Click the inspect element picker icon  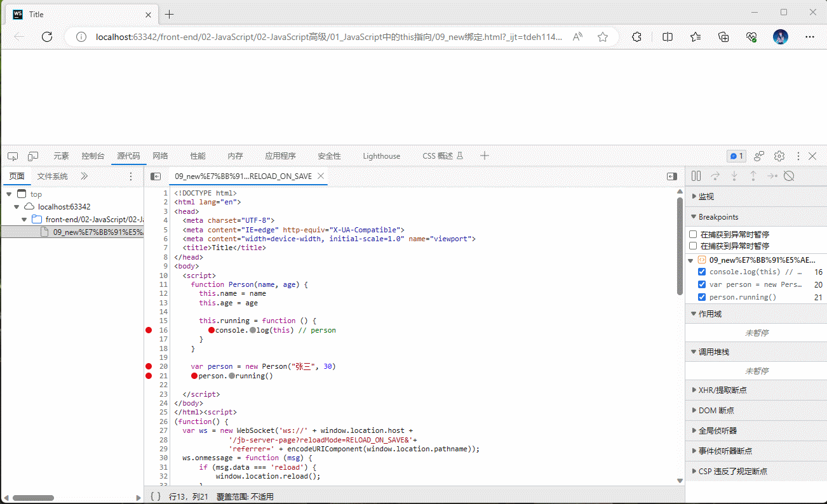13,156
